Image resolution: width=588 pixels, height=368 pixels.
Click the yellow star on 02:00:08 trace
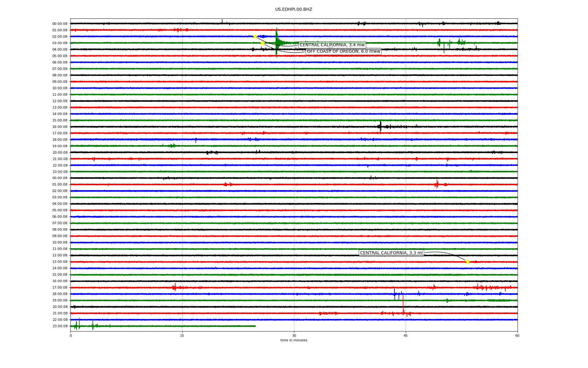coord(255,36)
